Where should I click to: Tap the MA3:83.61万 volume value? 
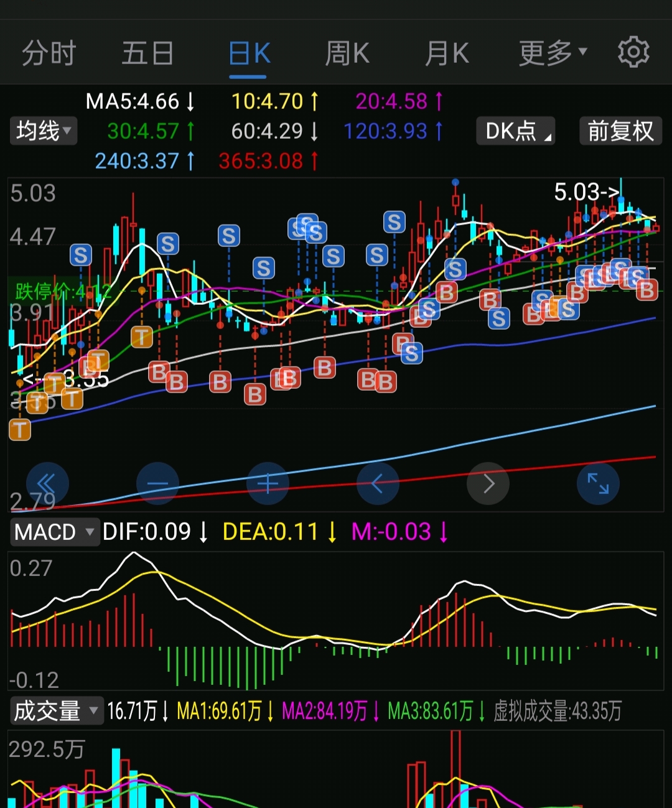(437, 711)
